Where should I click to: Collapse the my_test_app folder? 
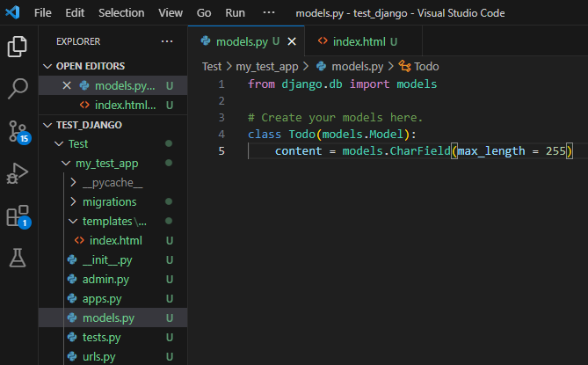coord(113,164)
